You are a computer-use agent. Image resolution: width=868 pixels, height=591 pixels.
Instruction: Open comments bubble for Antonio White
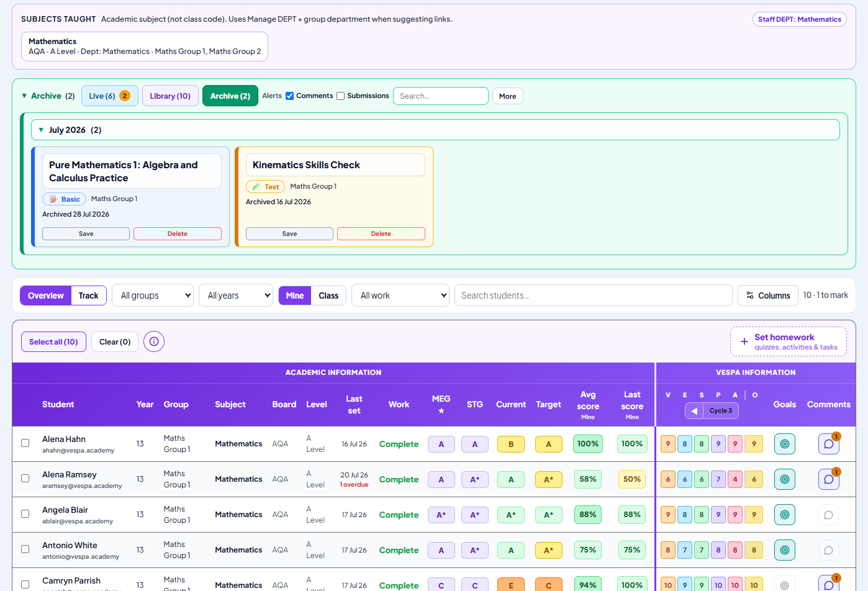[828, 550]
